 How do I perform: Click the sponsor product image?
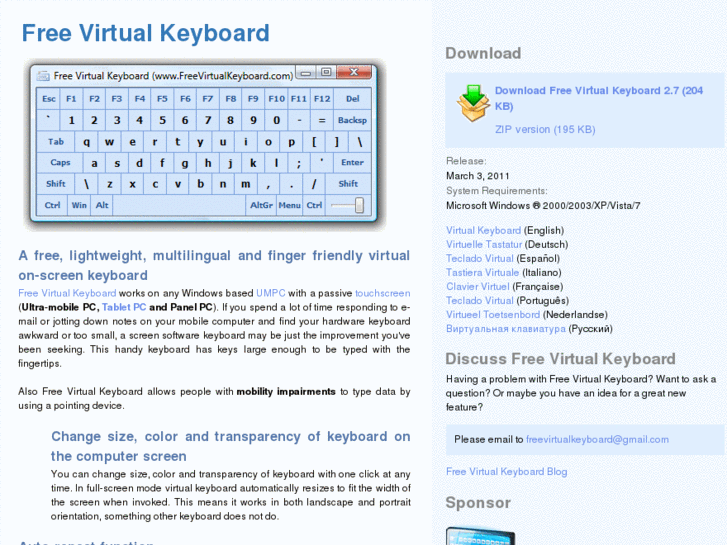pos(480,536)
